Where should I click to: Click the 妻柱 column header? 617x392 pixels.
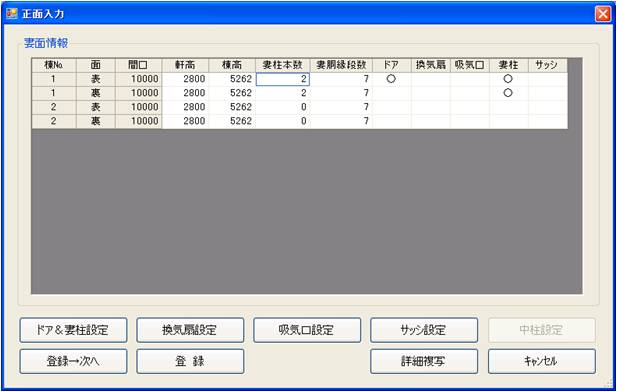point(509,65)
